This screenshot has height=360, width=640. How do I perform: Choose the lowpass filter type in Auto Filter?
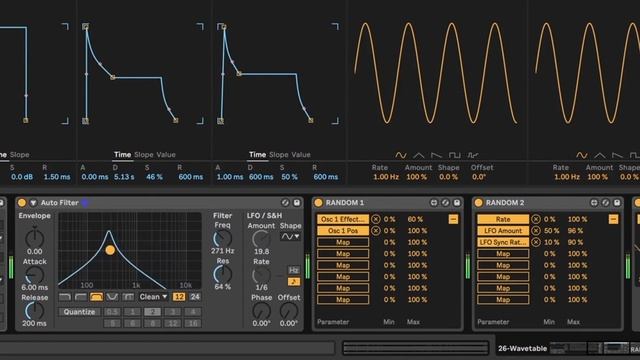pyautogui.click(x=65, y=297)
